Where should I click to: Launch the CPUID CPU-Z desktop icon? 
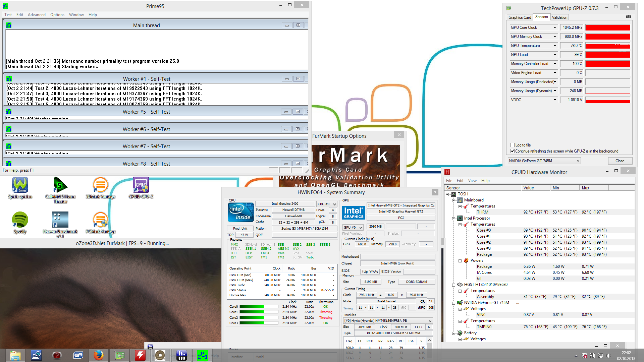[x=141, y=188]
